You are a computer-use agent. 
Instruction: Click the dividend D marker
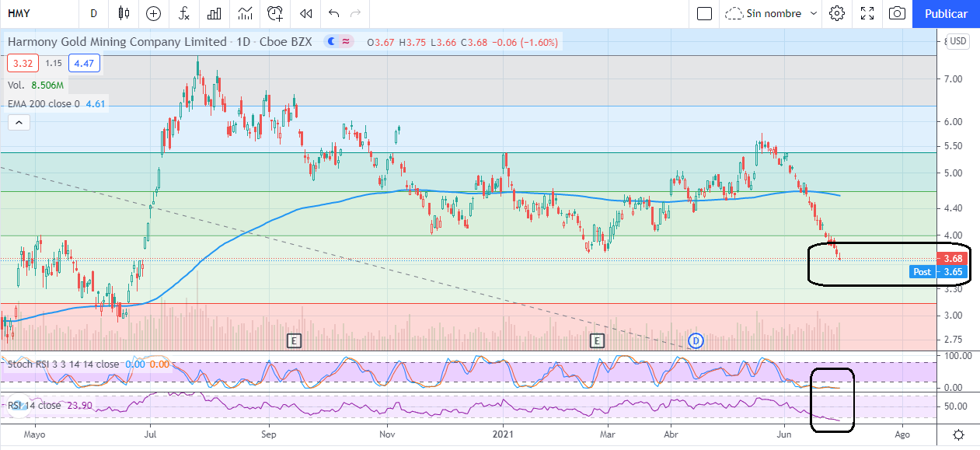coord(696,340)
